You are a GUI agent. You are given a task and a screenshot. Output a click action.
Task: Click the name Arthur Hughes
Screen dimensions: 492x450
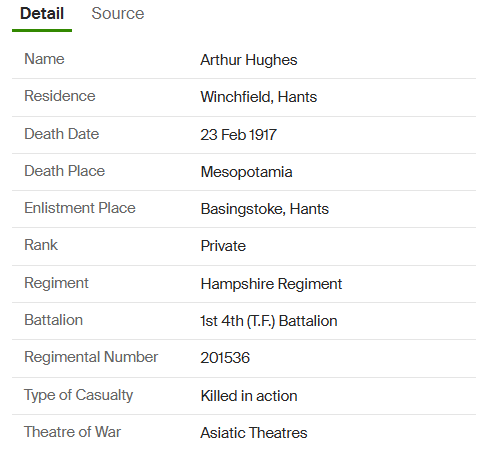249,60
